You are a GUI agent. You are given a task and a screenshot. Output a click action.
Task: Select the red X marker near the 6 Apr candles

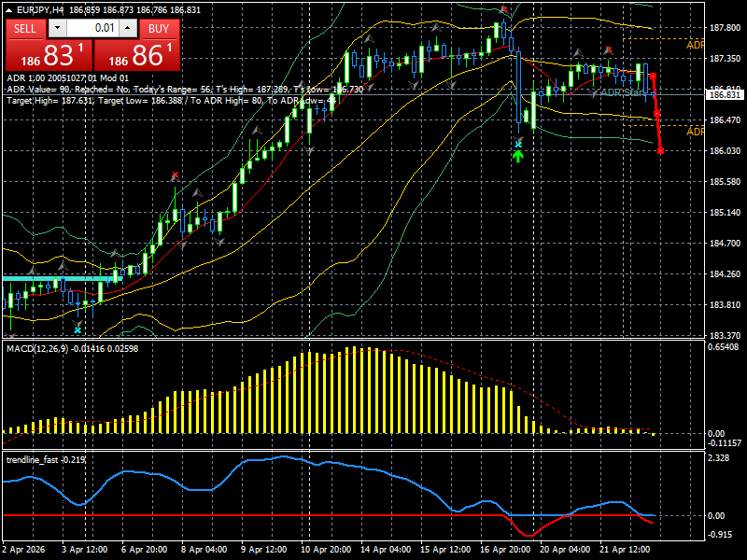point(175,175)
